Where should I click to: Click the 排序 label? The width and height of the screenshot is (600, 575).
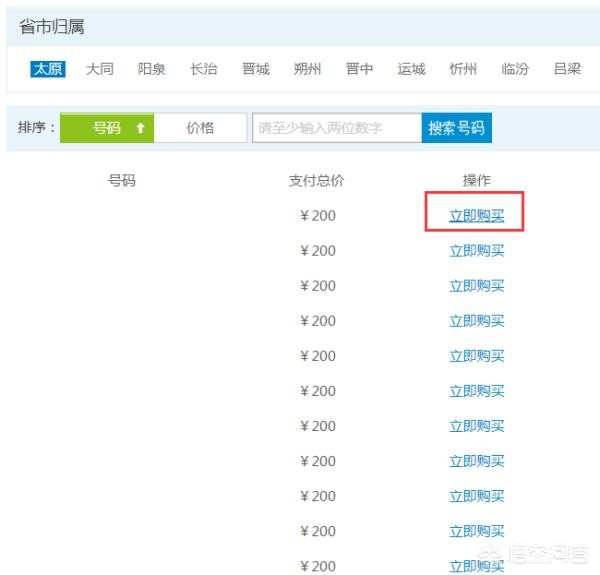point(36,127)
